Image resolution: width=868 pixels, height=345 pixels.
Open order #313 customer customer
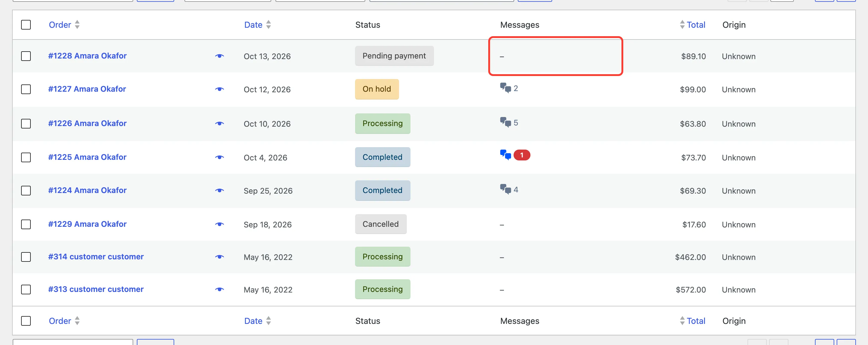[x=96, y=289]
